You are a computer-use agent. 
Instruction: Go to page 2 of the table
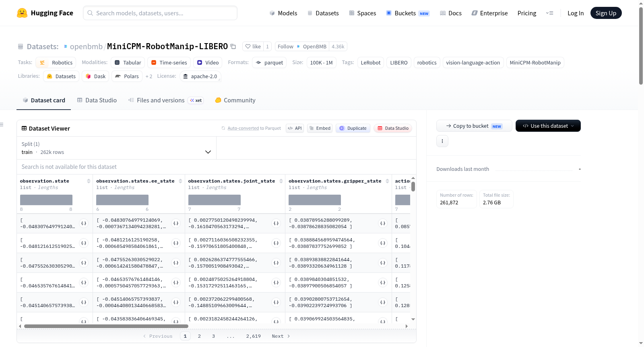tap(199, 336)
